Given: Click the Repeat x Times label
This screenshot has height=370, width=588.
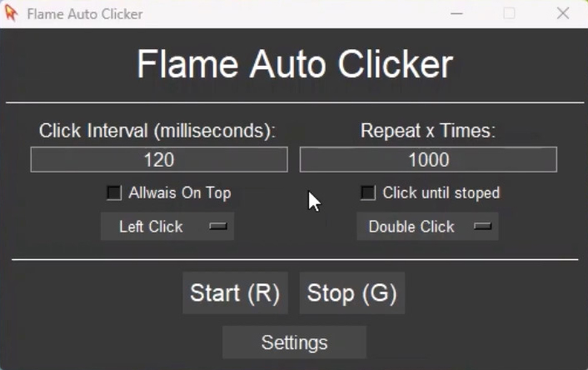Looking at the screenshot, I should click(428, 131).
